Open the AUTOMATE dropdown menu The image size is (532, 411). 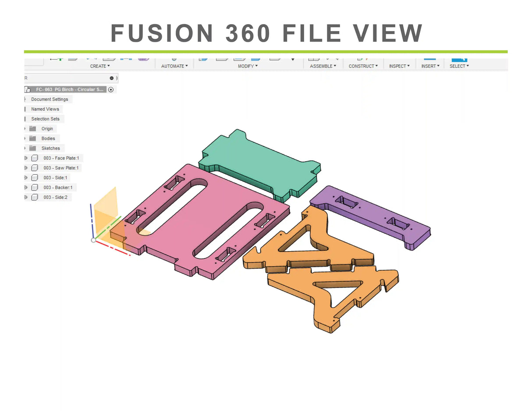point(174,66)
